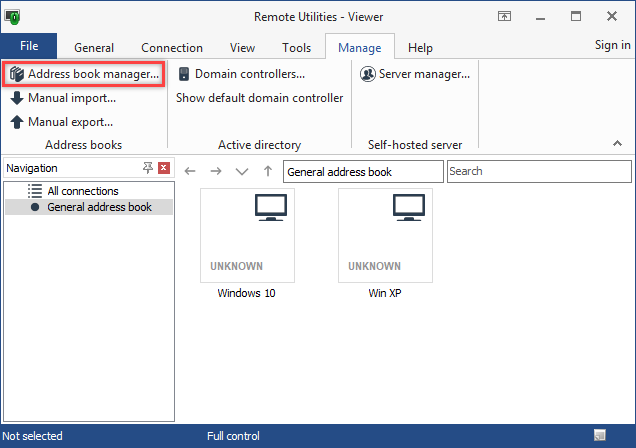Expand the navigation history down chevron
Image resolution: width=636 pixels, height=448 pixels.
[241, 171]
